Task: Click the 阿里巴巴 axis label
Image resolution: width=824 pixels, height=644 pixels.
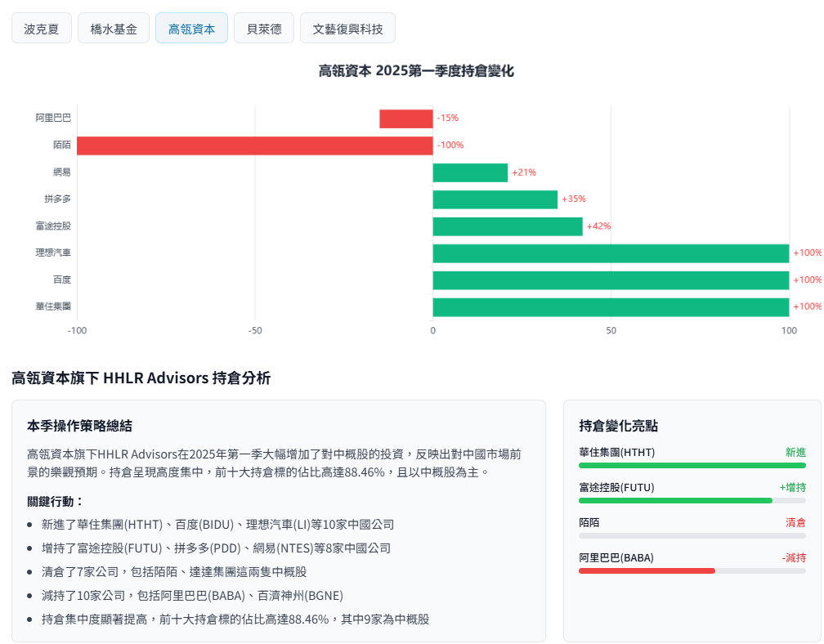Action: click(53, 118)
